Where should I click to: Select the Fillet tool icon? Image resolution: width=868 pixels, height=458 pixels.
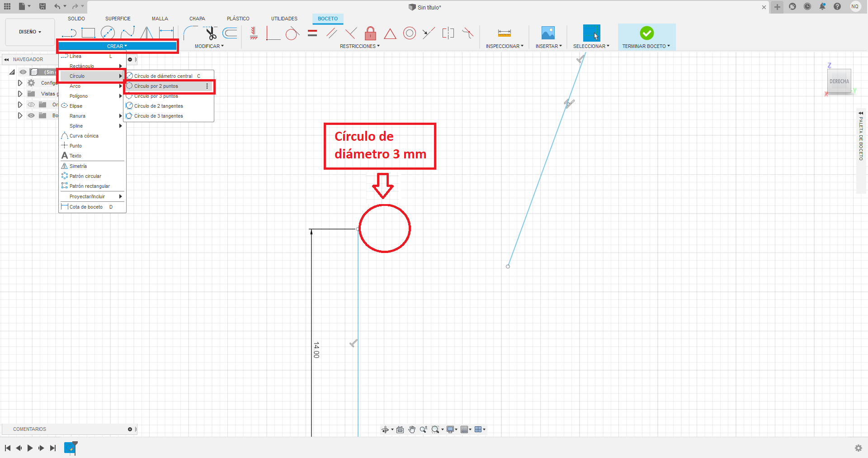[190, 33]
